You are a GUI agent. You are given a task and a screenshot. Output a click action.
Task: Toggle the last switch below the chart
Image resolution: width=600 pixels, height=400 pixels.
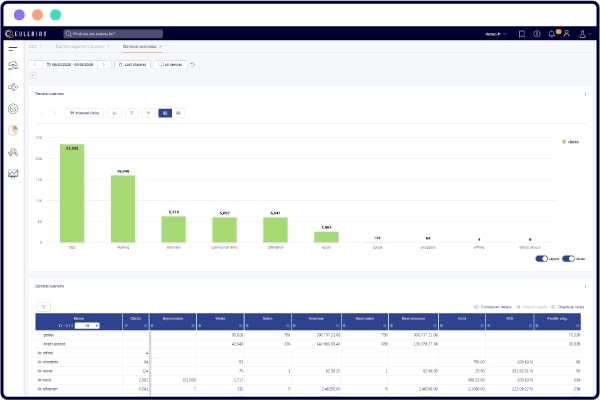coord(569,259)
